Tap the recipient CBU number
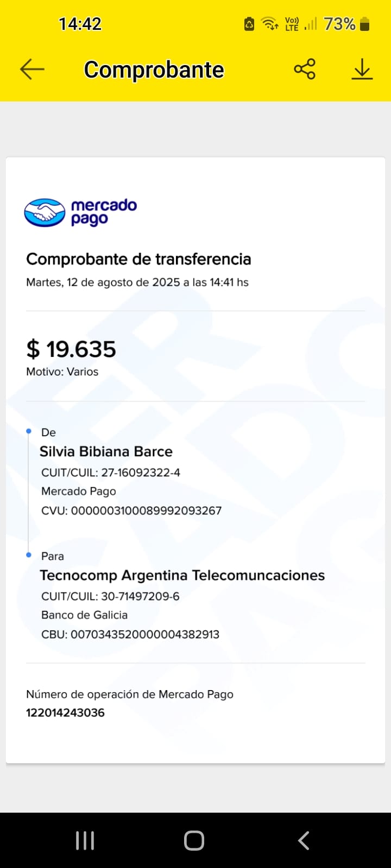 [144, 634]
